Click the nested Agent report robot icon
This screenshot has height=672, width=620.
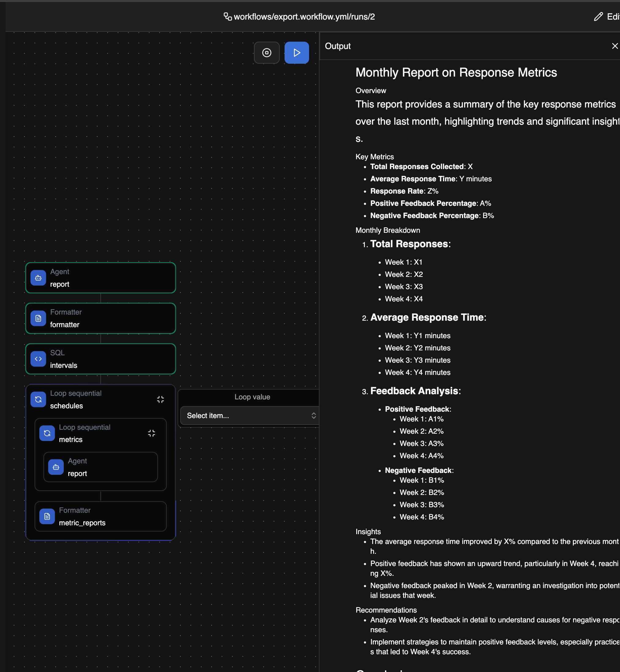pyautogui.click(x=56, y=467)
